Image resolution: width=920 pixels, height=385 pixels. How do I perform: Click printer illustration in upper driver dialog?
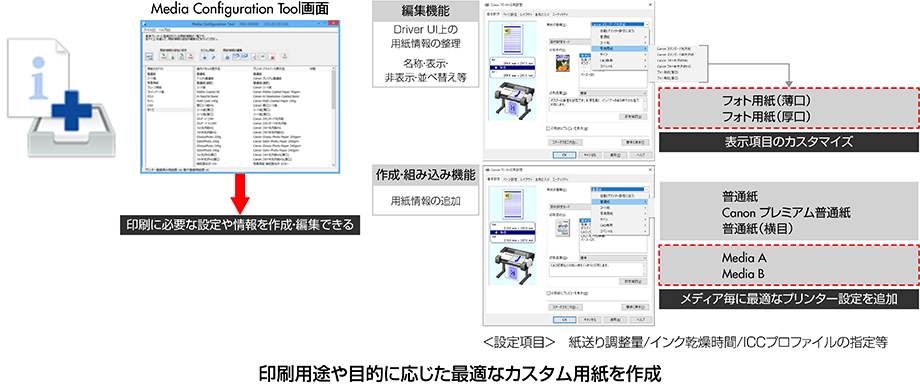coord(515,100)
